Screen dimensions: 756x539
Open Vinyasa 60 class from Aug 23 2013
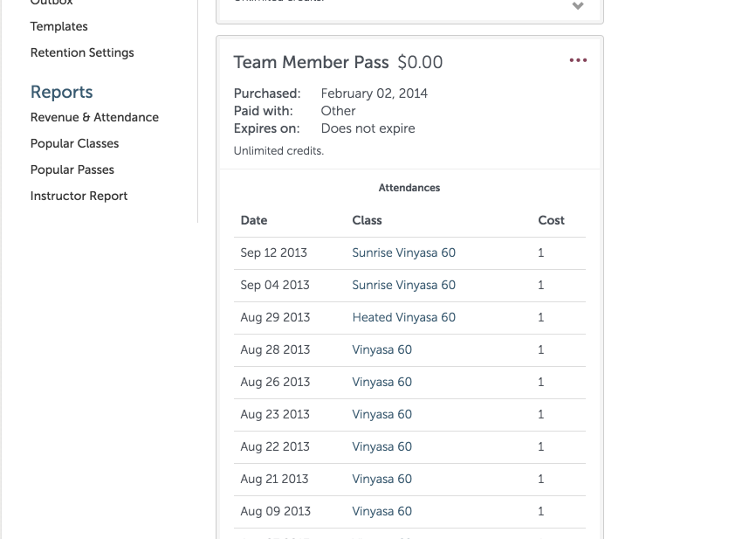pyautogui.click(x=381, y=414)
